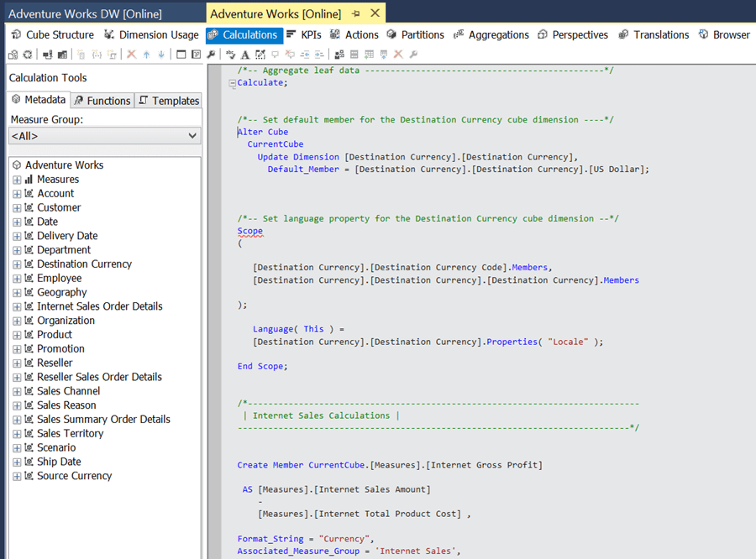The width and height of the screenshot is (756, 559).
Task: Expand the Sales Territory node
Action: tap(17, 434)
